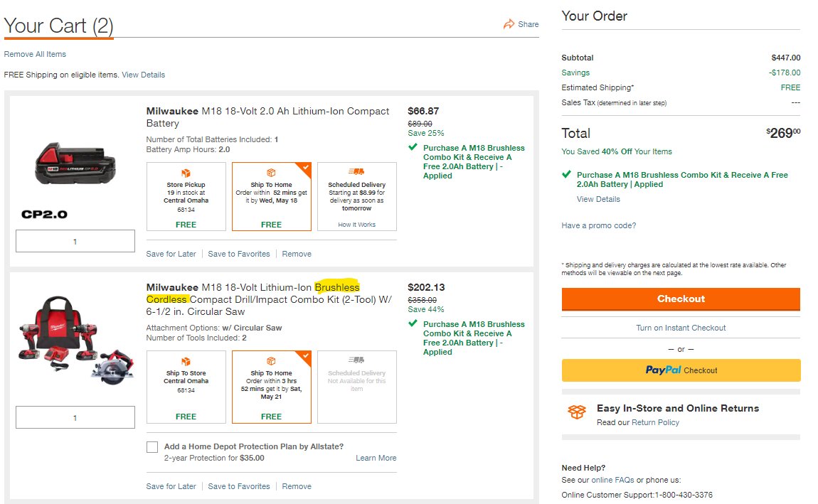Click Save to Favorites under the battery

click(x=239, y=254)
